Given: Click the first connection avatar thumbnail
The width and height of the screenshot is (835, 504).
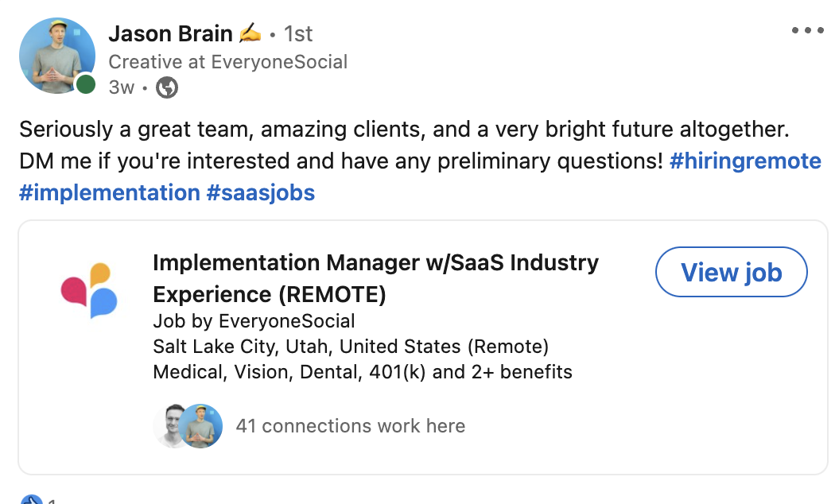Looking at the screenshot, I should point(170,426).
